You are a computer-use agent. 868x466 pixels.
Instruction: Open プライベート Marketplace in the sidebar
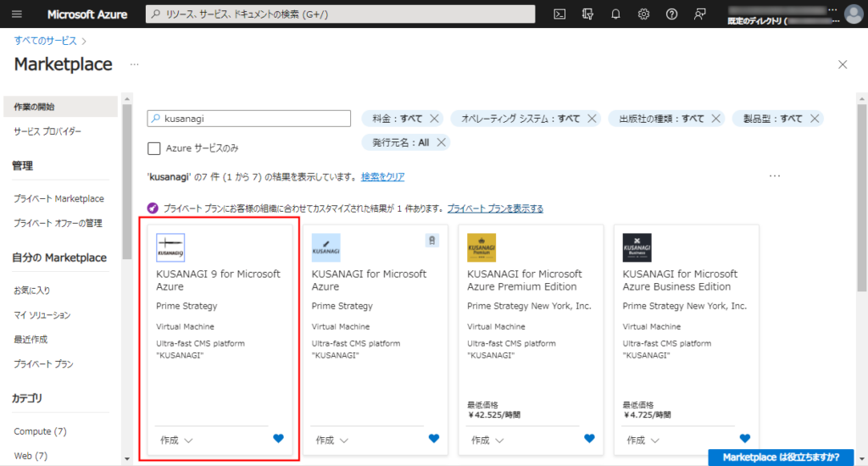(58, 199)
